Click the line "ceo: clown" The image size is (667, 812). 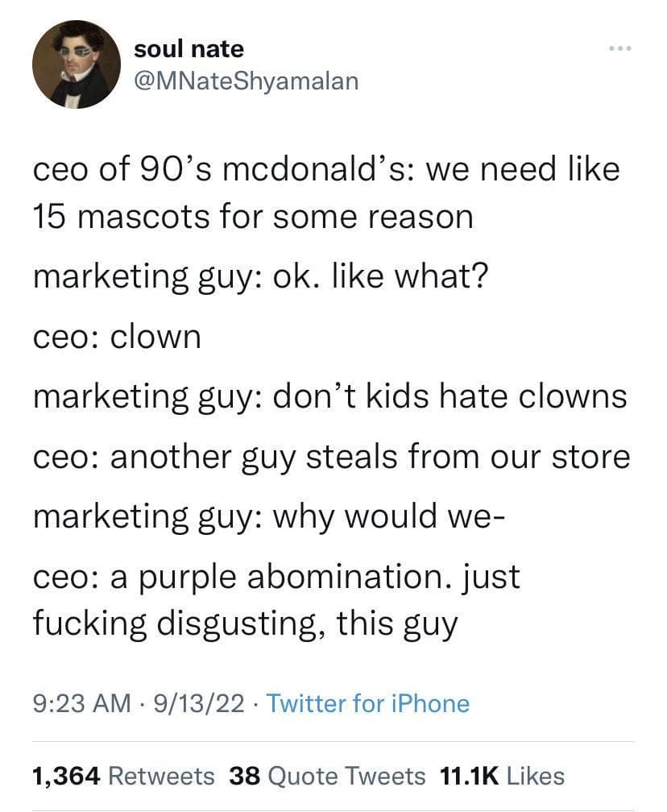117,336
